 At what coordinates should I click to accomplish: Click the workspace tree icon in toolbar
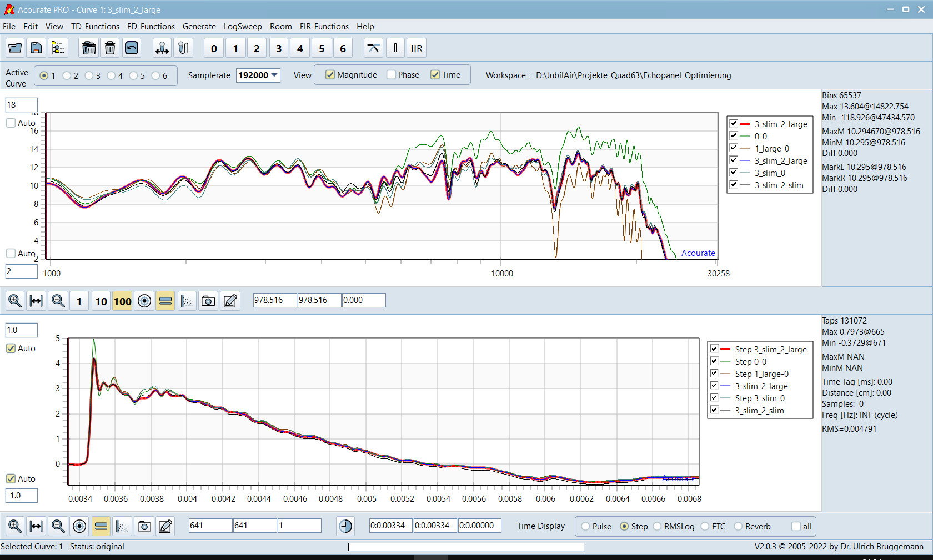58,48
